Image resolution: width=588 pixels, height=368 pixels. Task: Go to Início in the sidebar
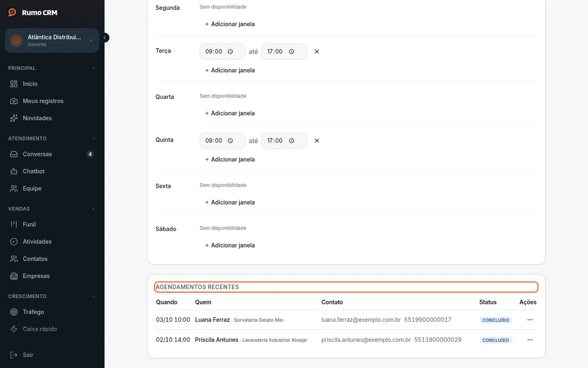tap(52, 84)
